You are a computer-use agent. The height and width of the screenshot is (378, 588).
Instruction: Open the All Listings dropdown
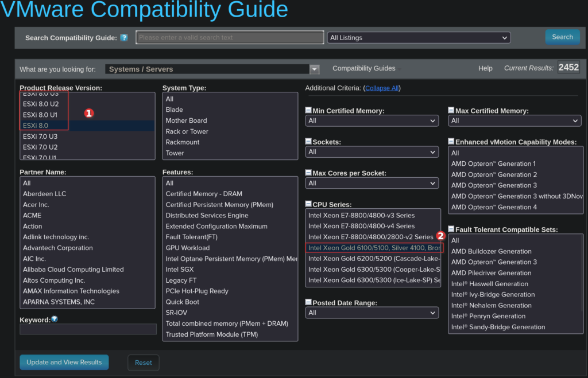(419, 38)
